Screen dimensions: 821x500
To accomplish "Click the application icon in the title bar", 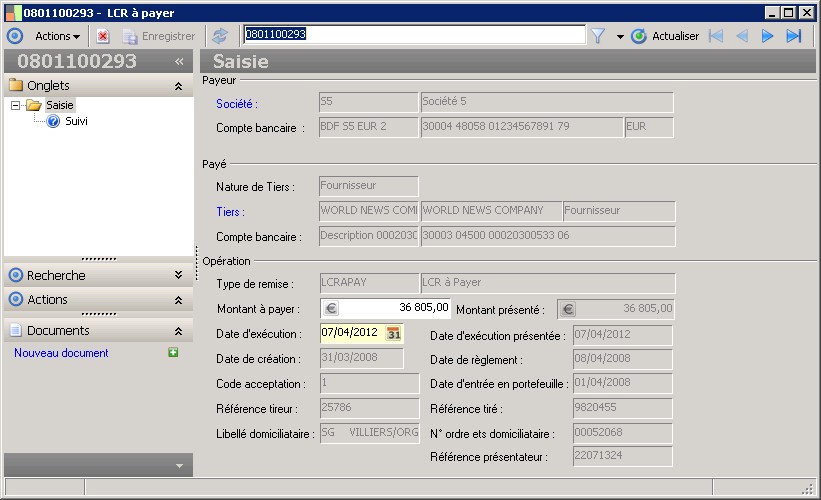I will [x=14, y=13].
